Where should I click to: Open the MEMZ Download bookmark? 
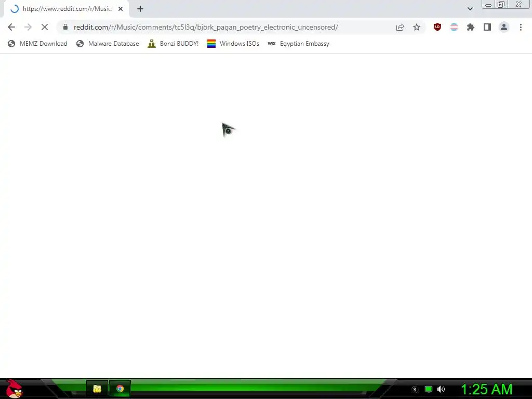tap(37, 44)
